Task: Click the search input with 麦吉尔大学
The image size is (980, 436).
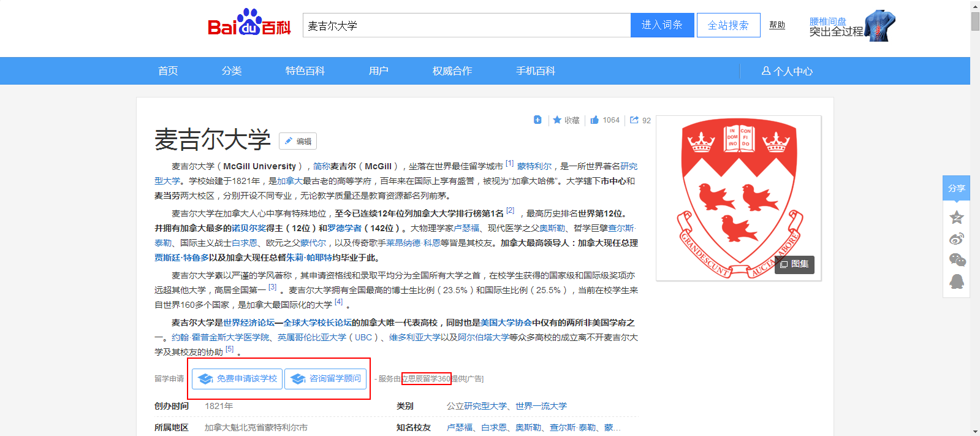Action: [466, 25]
